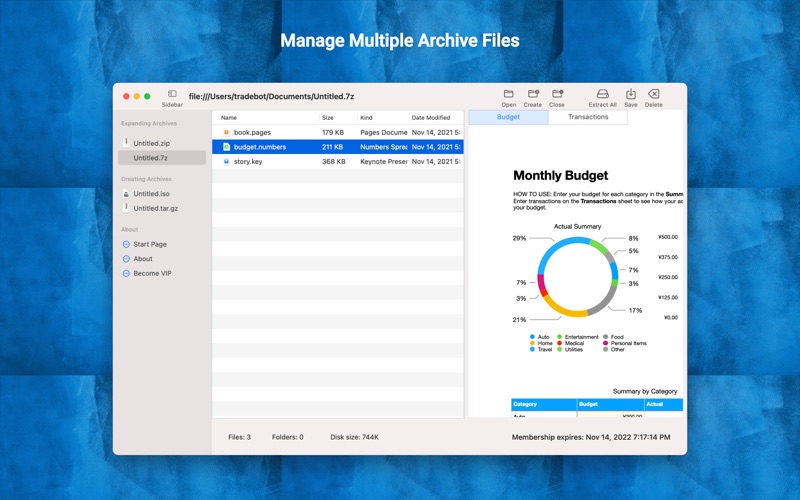Click the Close archive toolbar icon

pos(557,94)
